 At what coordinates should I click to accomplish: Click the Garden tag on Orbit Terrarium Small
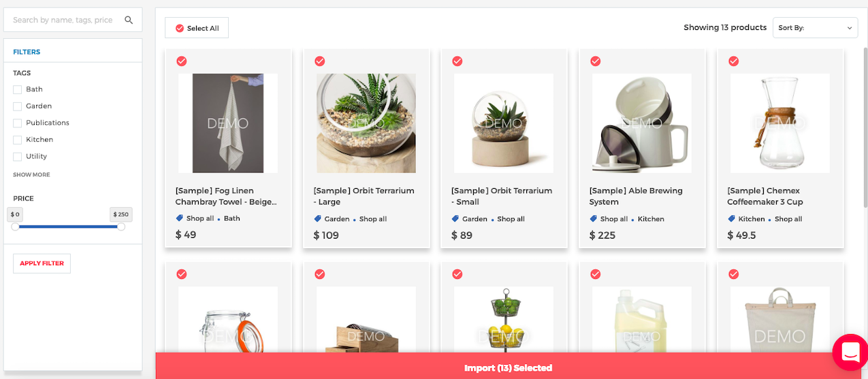[475, 219]
